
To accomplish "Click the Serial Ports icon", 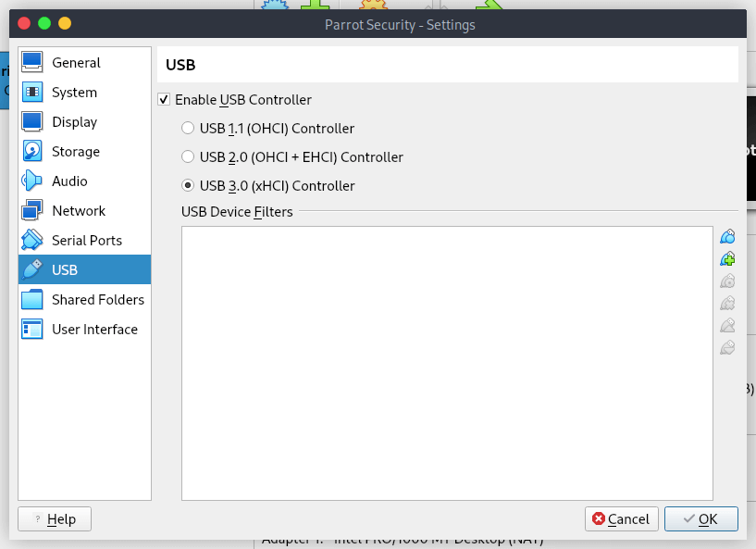I will point(32,241).
